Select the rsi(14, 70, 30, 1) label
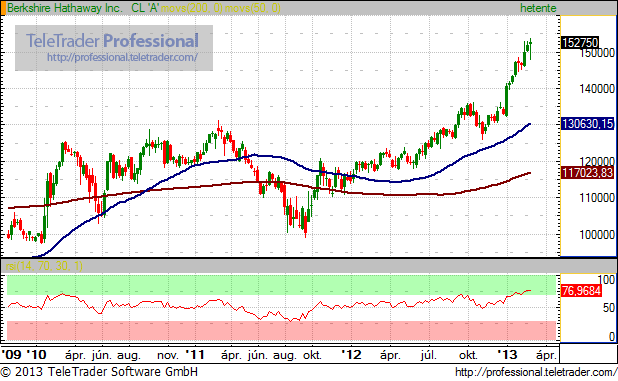Viewport: 618px width, 381px height. (44, 266)
